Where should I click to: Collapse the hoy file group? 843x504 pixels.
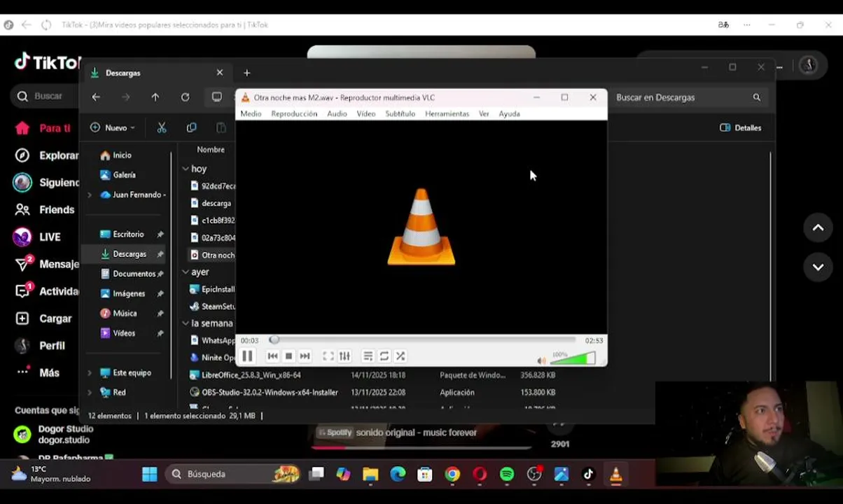[x=186, y=169]
